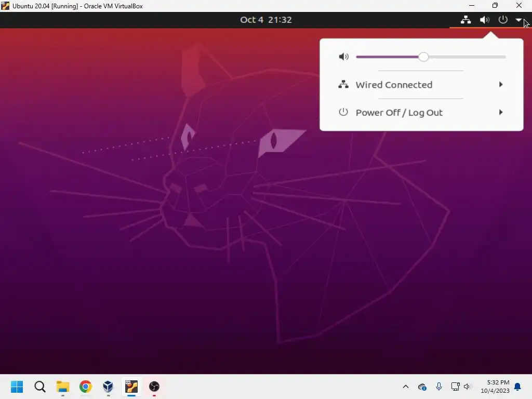Click the microphone tray icon

(438, 387)
